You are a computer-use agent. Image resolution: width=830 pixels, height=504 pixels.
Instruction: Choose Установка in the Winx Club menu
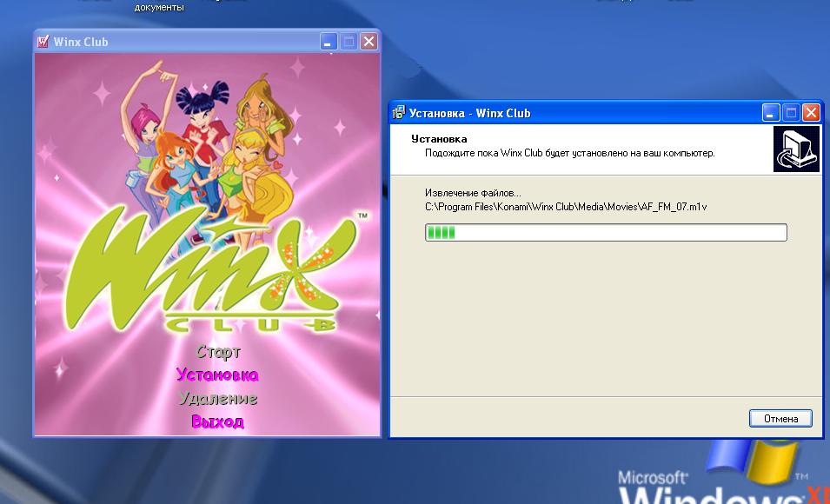[x=217, y=375]
